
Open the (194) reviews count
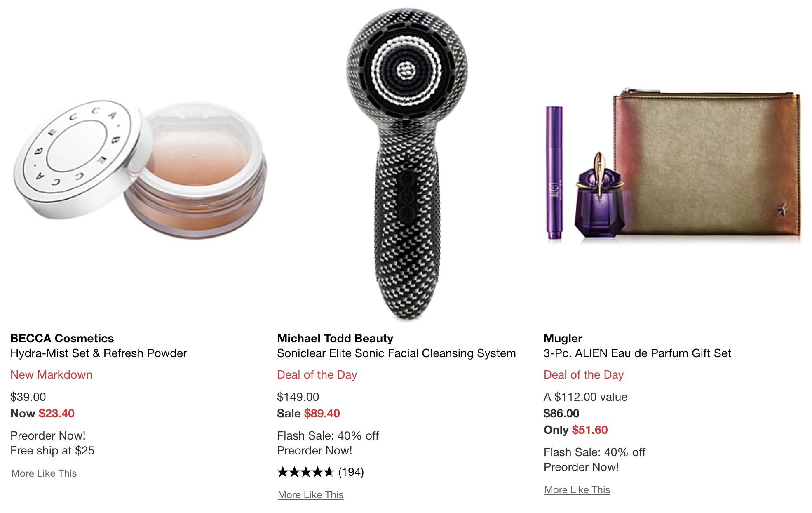click(x=351, y=472)
